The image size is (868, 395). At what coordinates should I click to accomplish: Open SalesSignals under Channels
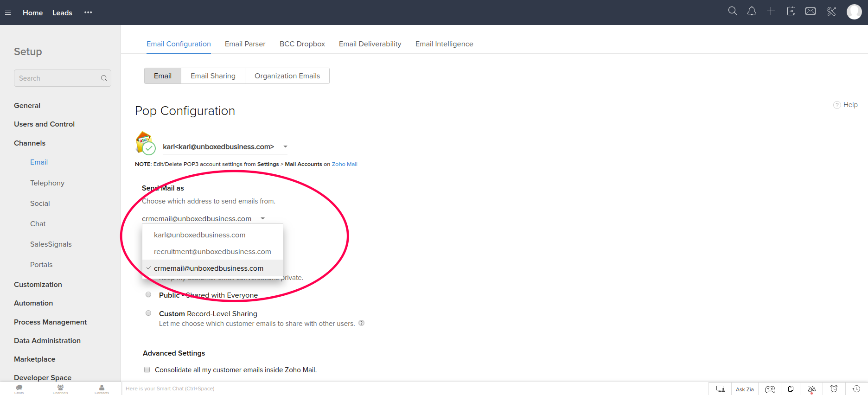(51, 244)
